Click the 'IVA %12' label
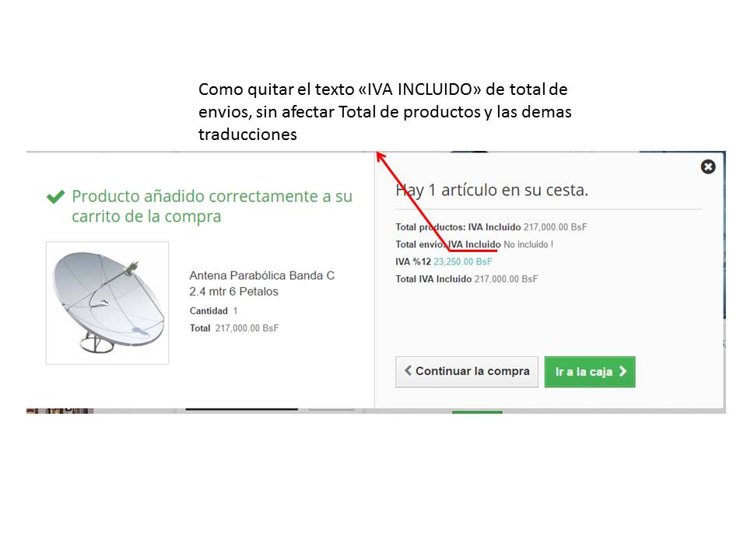 [x=413, y=261]
